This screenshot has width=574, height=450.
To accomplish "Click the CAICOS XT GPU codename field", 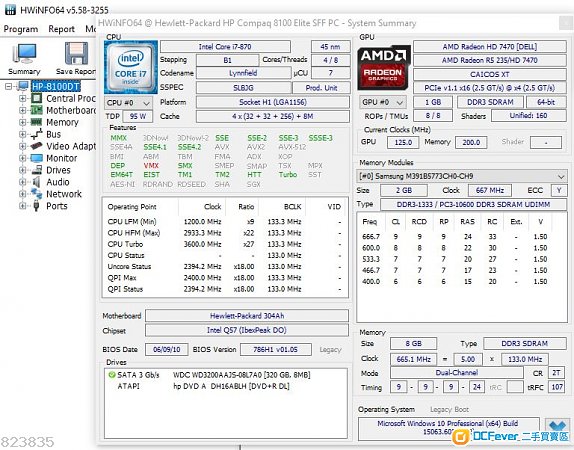I will pos(489,74).
